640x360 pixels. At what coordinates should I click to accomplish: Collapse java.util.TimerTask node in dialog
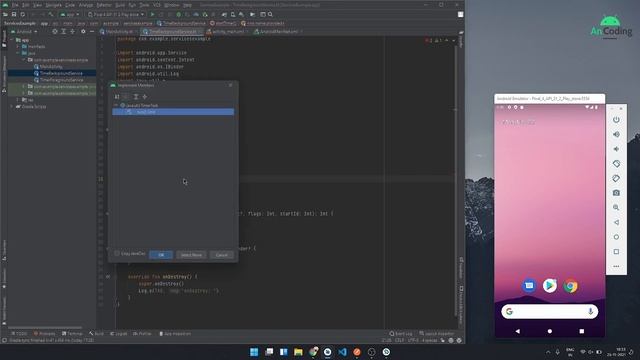click(116, 105)
